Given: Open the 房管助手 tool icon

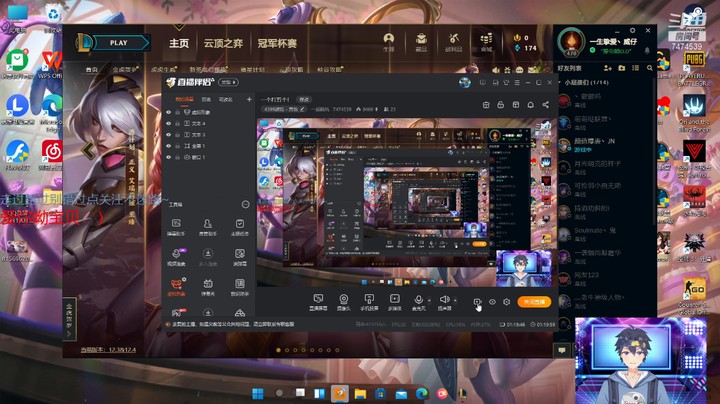Looking at the screenshot, I should point(208,227).
